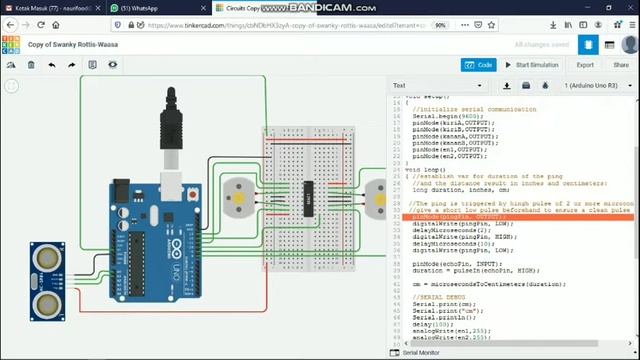Open the debugger bug icon
Screen dimensions: 640x360
pos(545,86)
